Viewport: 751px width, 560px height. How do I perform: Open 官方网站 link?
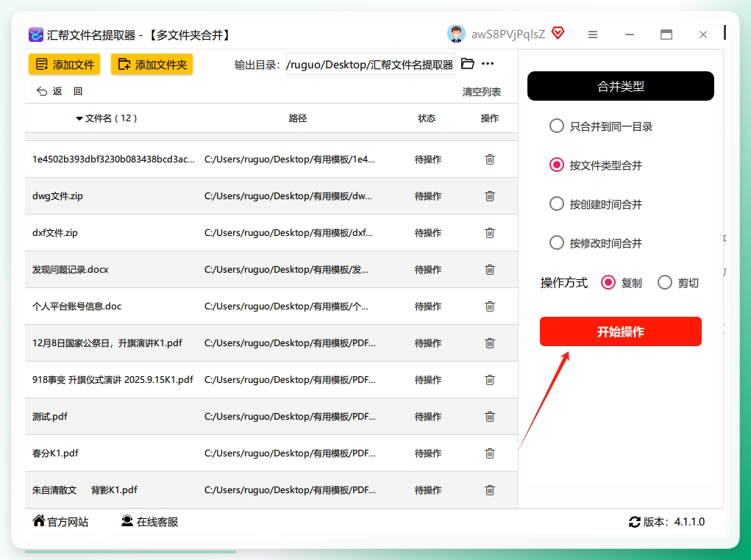60,522
